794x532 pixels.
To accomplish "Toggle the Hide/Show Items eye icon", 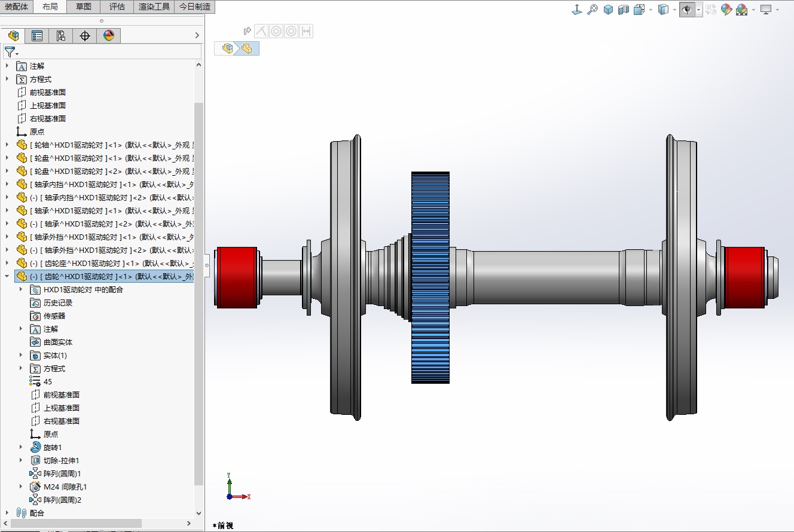I will point(688,10).
